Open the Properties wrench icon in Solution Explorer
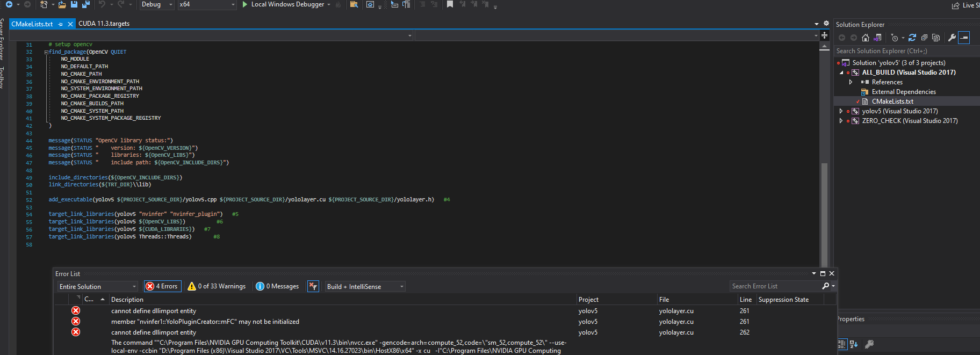The height and width of the screenshot is (355, 980). [x=952, y=38]
